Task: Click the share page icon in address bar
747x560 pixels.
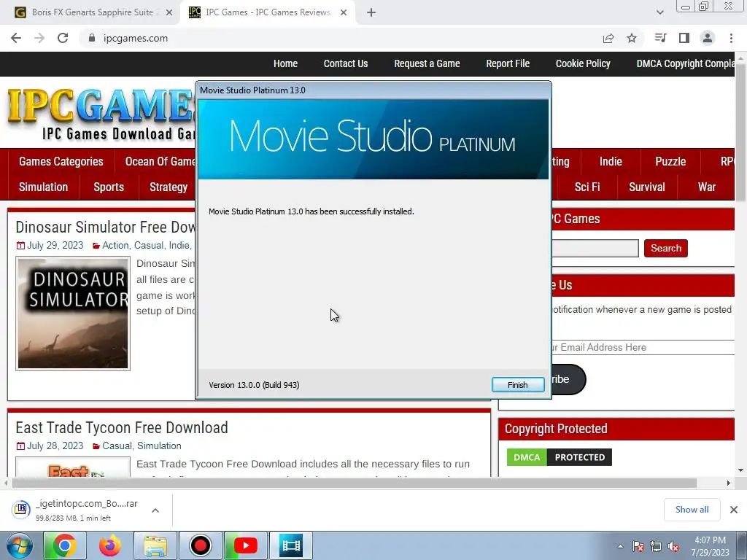Action: coord(608,38)
